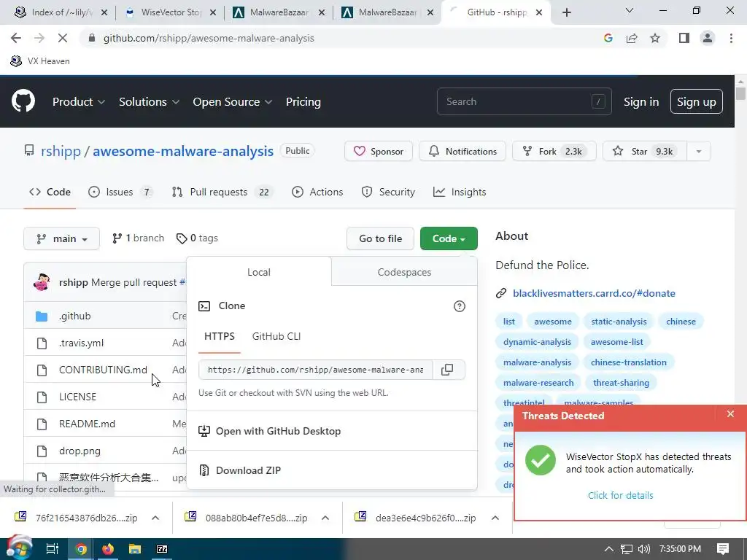Open Notifications for this repo
The image size is (747, 560).
[x=462, y=152]
